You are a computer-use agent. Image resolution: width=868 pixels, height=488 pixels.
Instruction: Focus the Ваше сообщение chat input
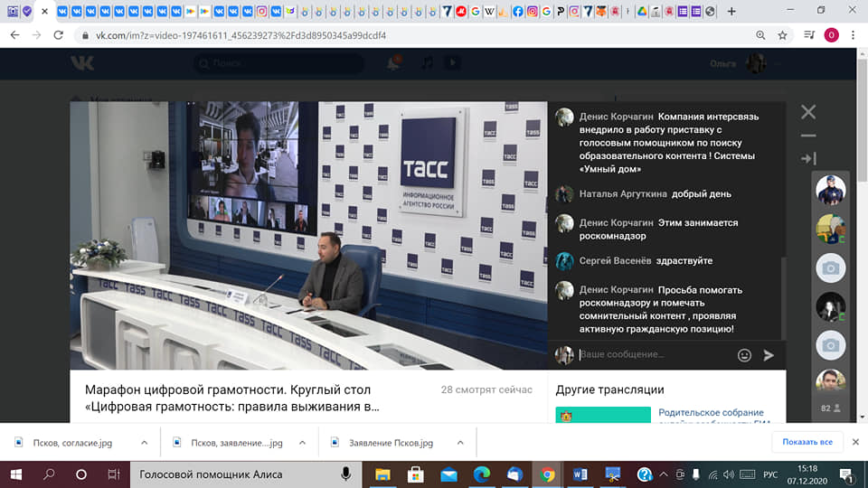coord(656,354)
